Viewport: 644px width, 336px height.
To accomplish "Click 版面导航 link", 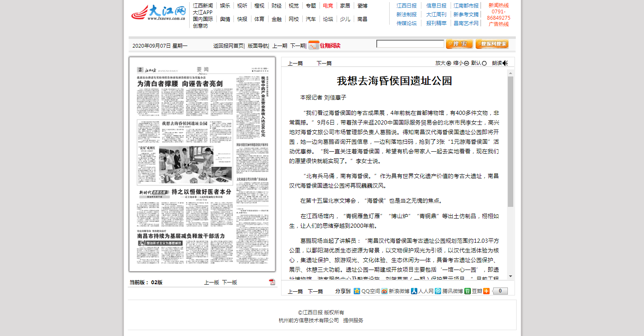I will (x=258, y=46).
